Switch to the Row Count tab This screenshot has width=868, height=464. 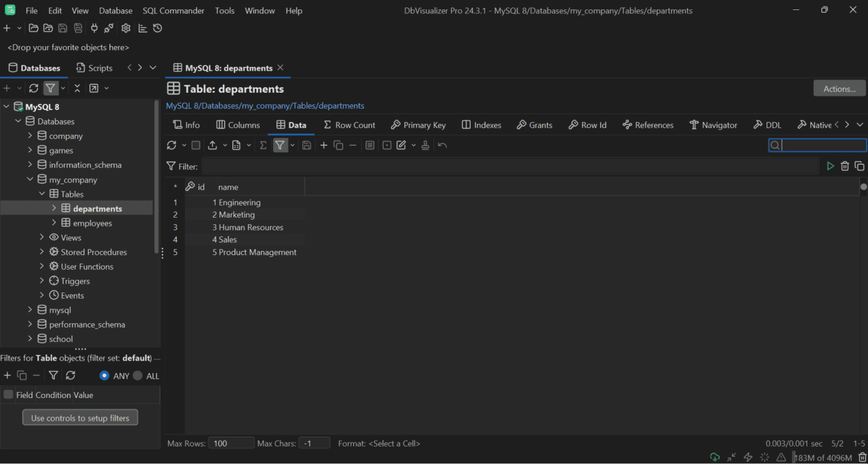coord(349,125)
